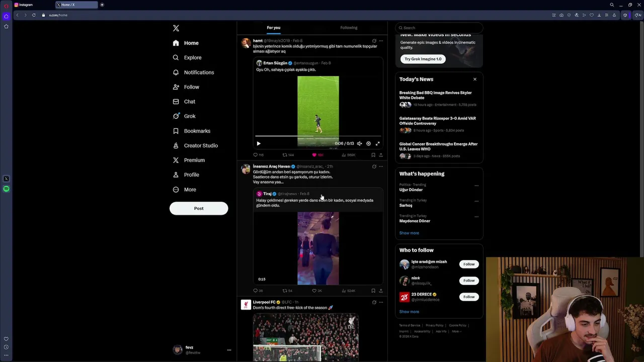Open options for Uğur Dündar trend
The width and height of the screenshot is (644, 362).
(476, 186)
